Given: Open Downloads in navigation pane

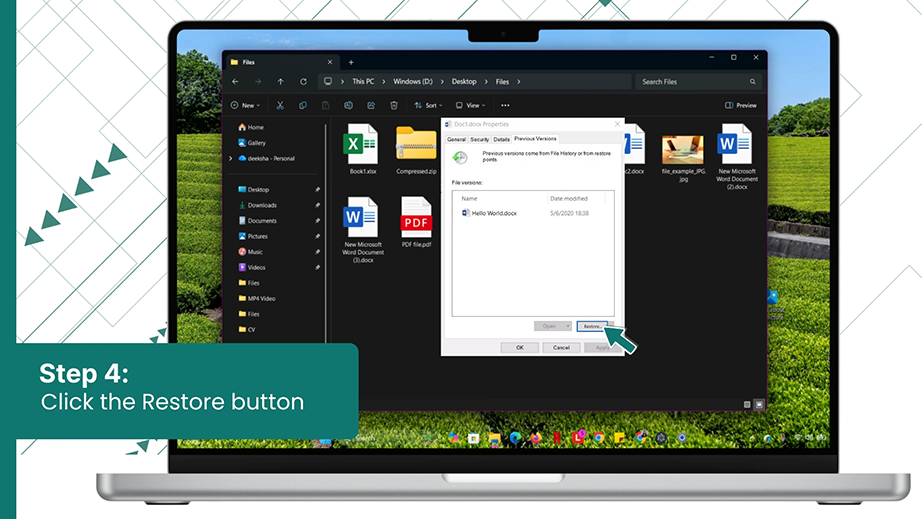Looking at the screenshot, I should 258,205.
